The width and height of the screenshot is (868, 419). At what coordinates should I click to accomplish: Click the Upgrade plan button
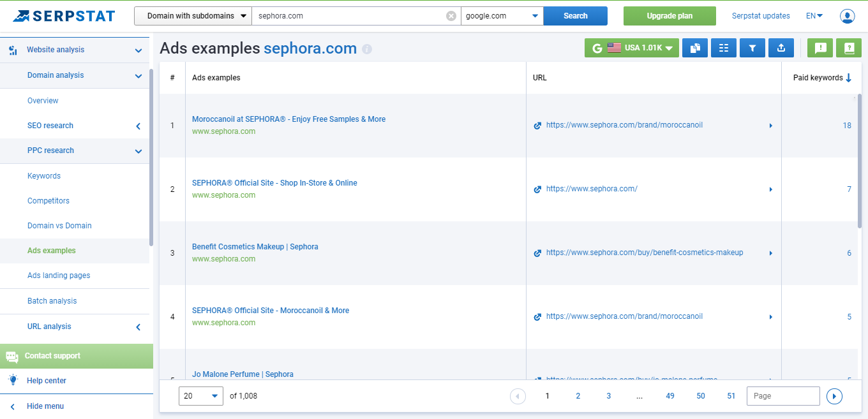tap(670, 16)
